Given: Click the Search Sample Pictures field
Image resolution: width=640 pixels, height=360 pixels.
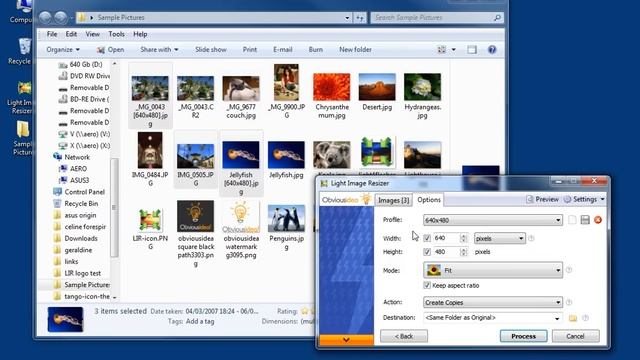Looking at the screenshot, I should click(437, 18).
